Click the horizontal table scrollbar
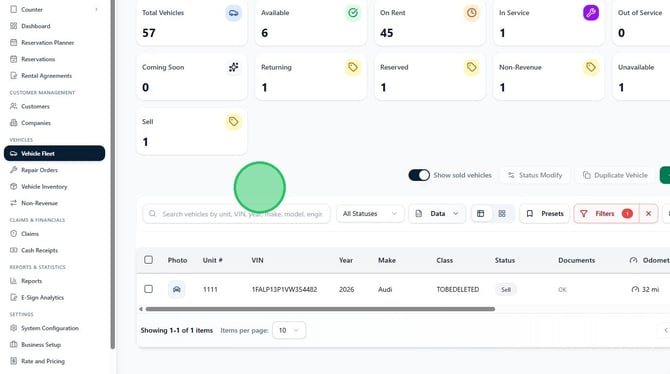The image size is (670, 374). click(320, 309)
